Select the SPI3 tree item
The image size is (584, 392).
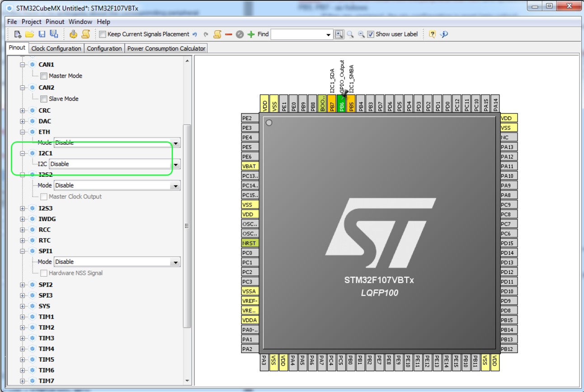pos(46,295)
